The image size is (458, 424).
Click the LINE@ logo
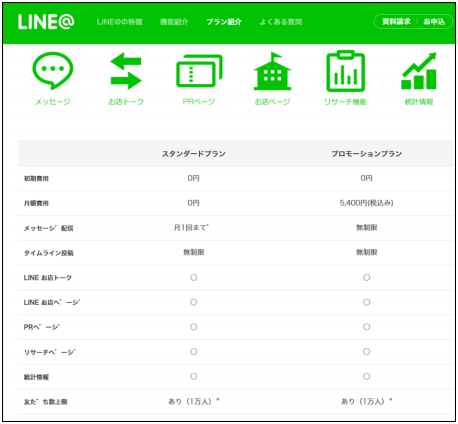point(46,22)
